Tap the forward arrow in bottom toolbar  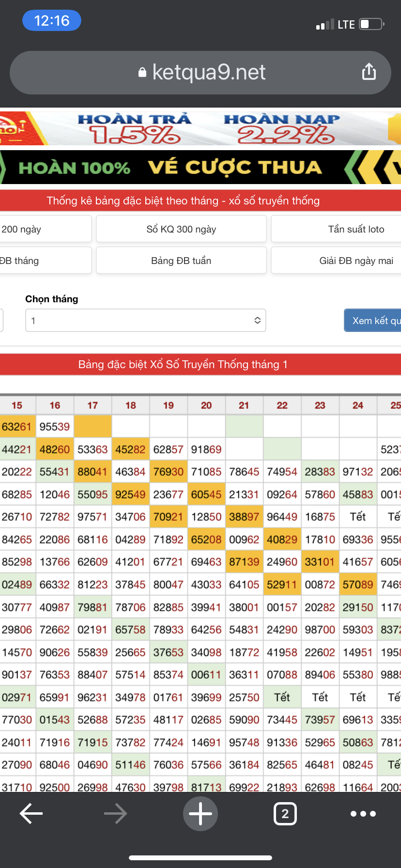[x=115, y=813]
